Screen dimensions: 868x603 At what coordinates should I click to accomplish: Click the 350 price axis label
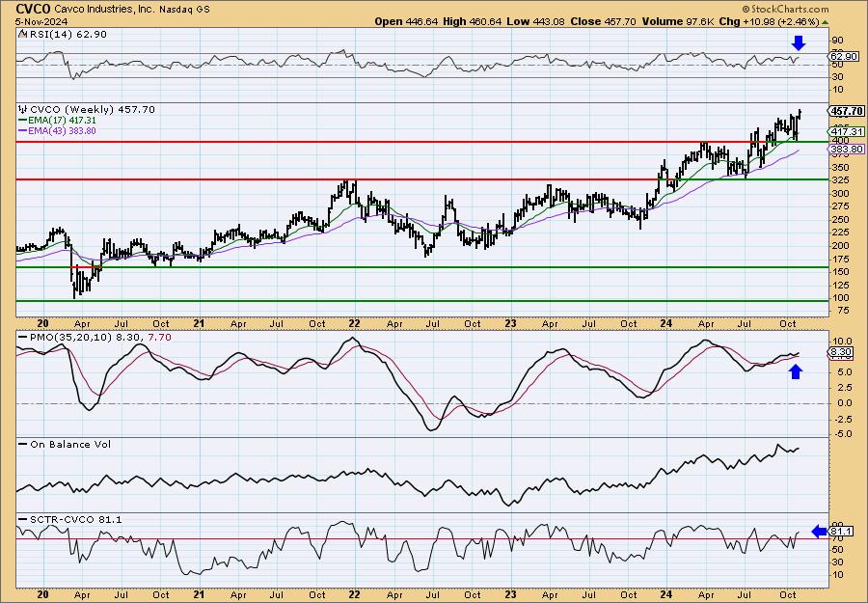coord(840,167)
